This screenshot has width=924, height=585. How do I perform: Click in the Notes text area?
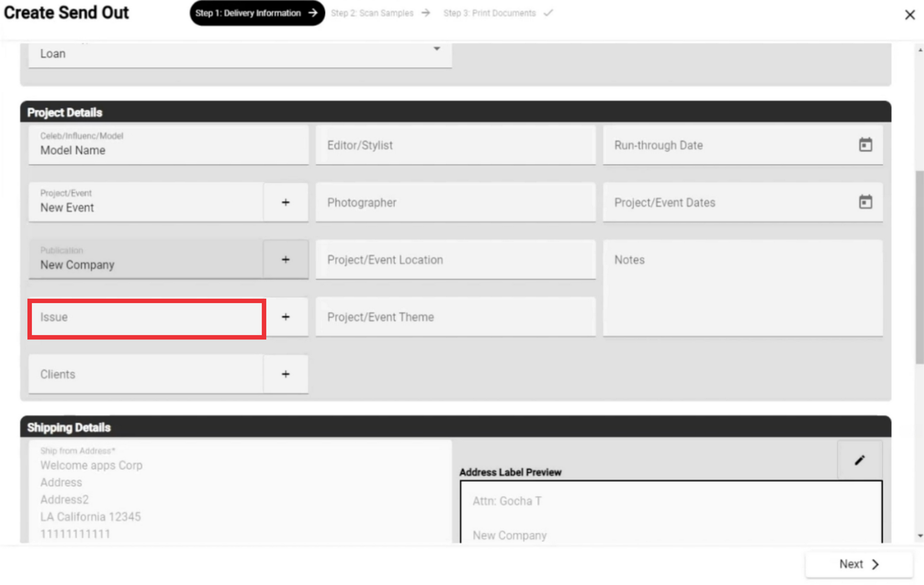pyautogui.click(x=743, y=288)
